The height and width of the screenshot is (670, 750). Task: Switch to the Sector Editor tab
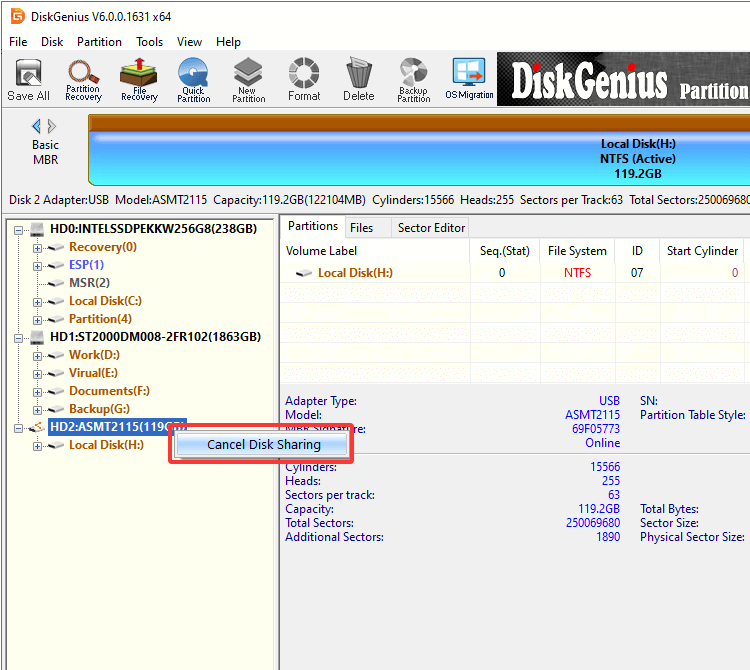431,227
